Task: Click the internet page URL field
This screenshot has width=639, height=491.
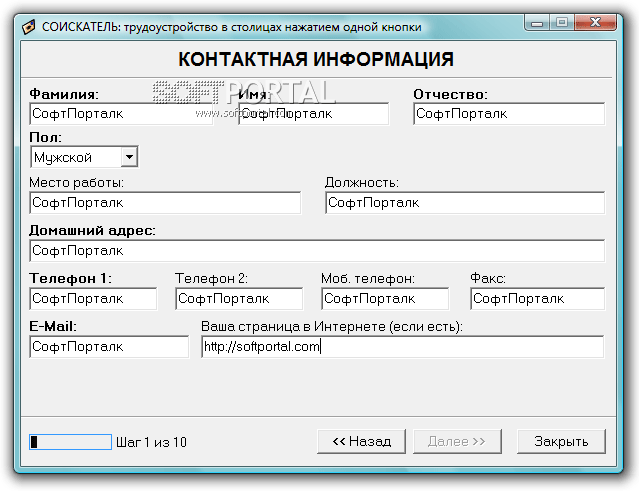Action: 402,346
